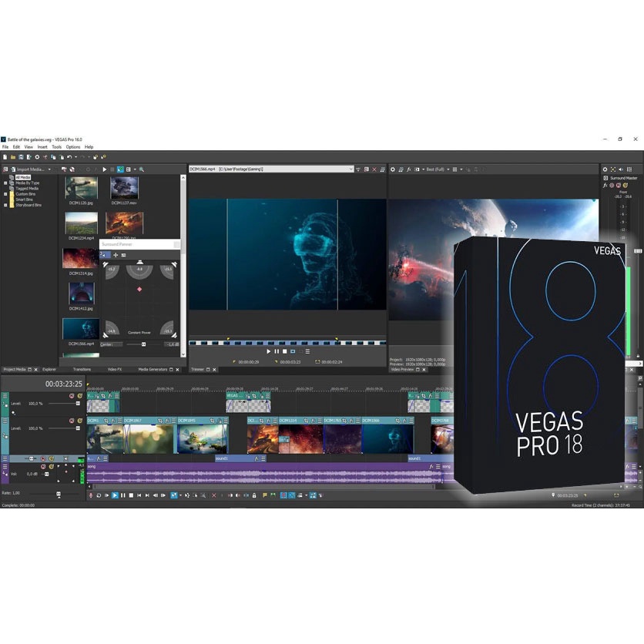Click the Save Project icon on the toolbar
The width and height of the screenshot is (644, 644).
pyautogui.click(x=20, y=156)
